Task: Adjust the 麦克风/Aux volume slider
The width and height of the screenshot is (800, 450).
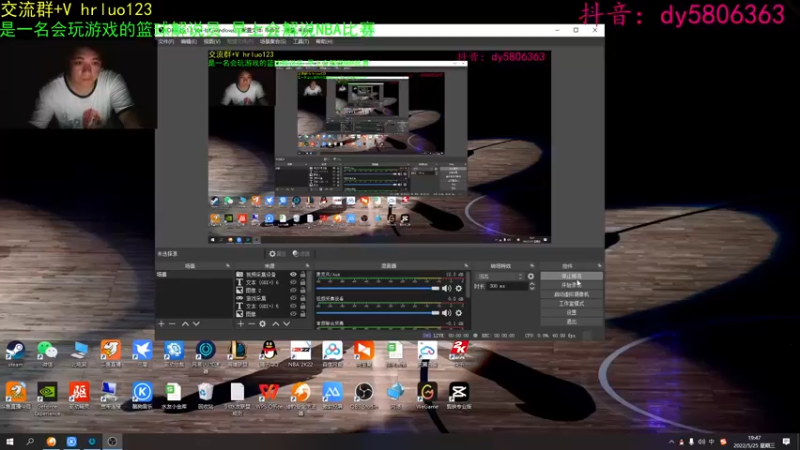Action: coord(378,288)
